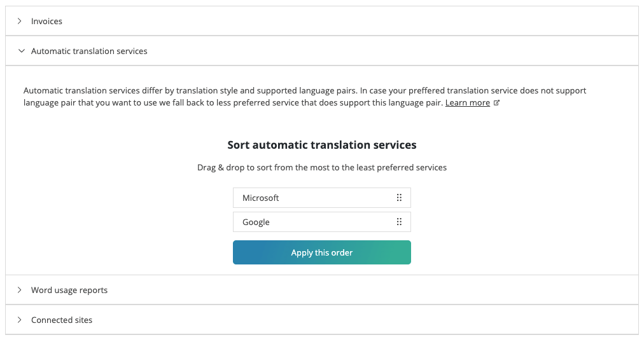
Task: Open the Word usage reports header
Action: [x=321, y=290]
